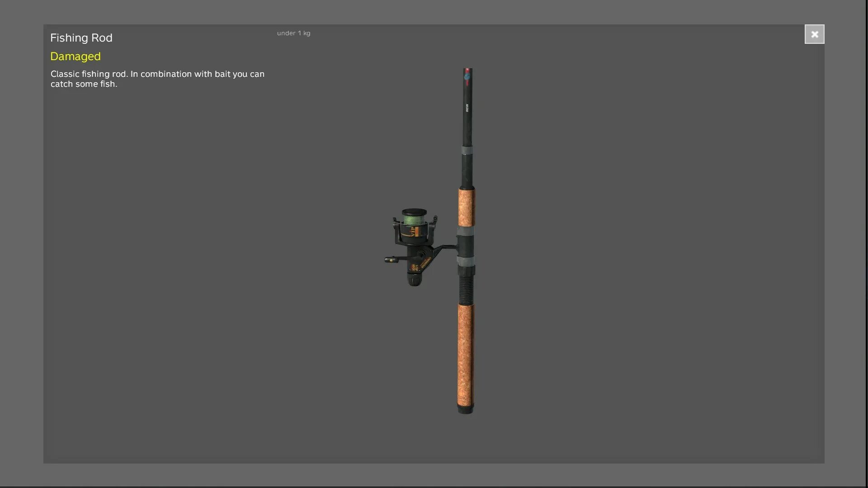This screenshot has width=868, height=488.
Task: Click the black butt cap at rod bottom
Action: click(465, 409)
